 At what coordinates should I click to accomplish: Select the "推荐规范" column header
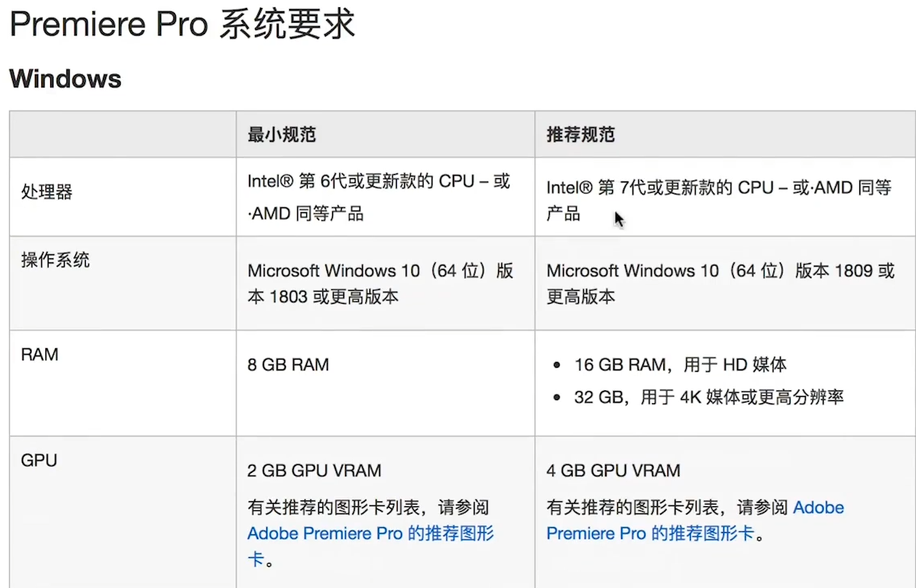pos(580,134)
